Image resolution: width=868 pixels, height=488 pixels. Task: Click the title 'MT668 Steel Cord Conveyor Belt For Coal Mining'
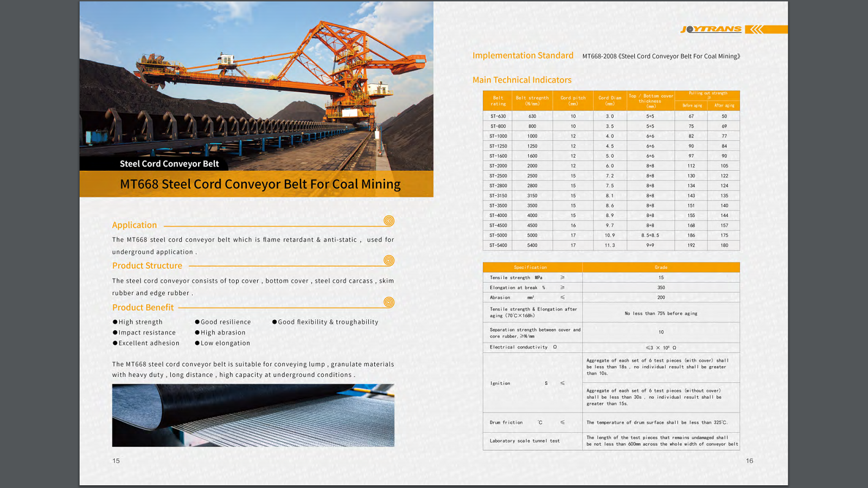(260, 184)
